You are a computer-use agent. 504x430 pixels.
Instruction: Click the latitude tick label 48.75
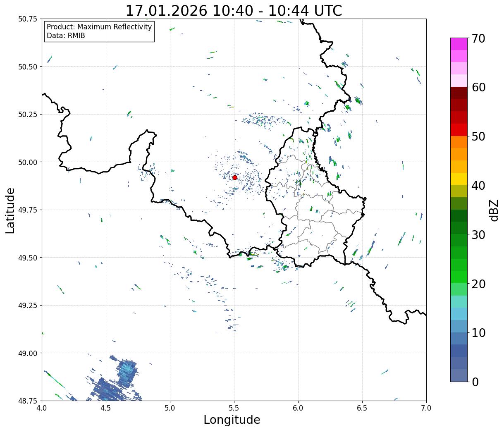point(28,401)
